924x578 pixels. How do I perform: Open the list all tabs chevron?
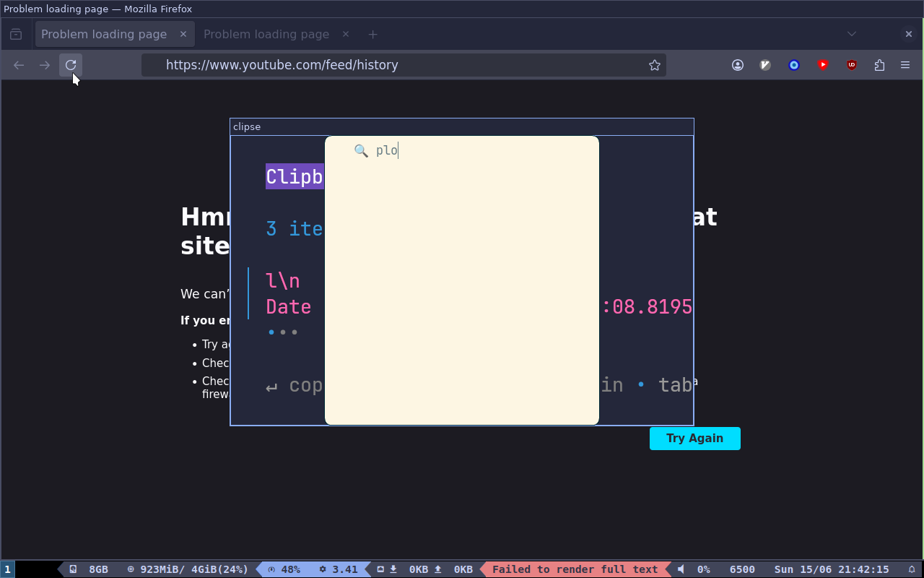tap(852, 34)
